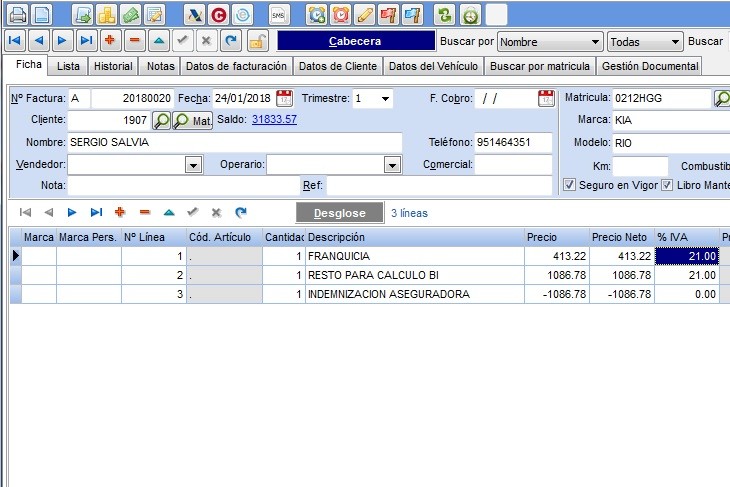Click the notepad with pencil icon

[x=155, y=15]
